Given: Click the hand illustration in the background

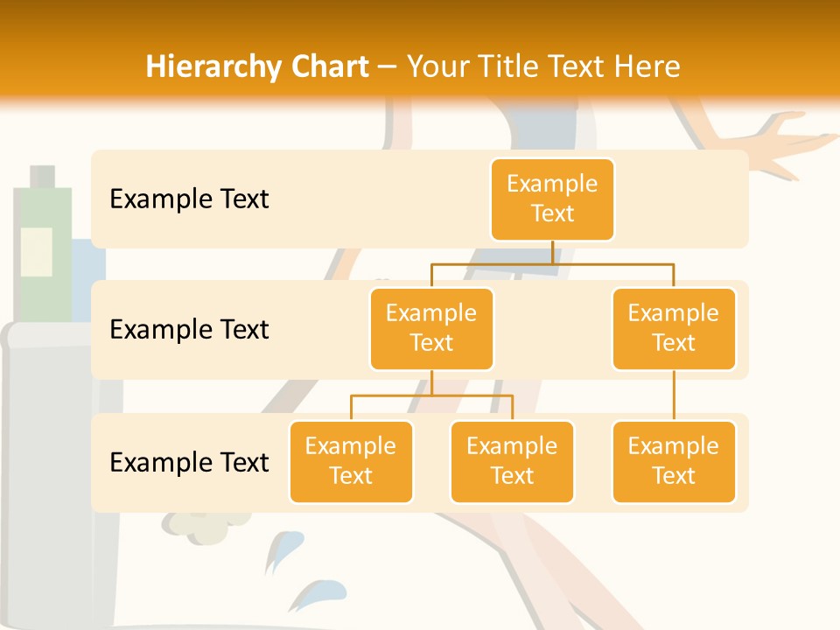Looking at the screenshot, I should [x=770, y=144].
